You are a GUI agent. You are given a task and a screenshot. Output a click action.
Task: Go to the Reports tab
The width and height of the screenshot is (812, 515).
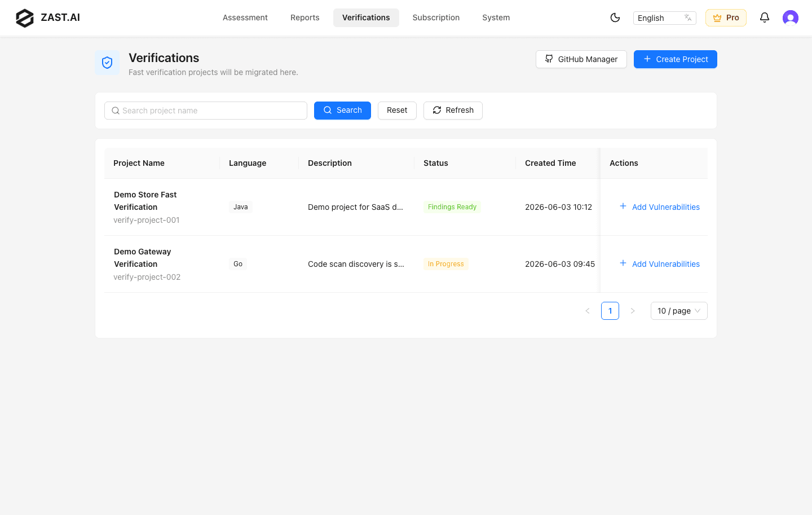[305, 17]
